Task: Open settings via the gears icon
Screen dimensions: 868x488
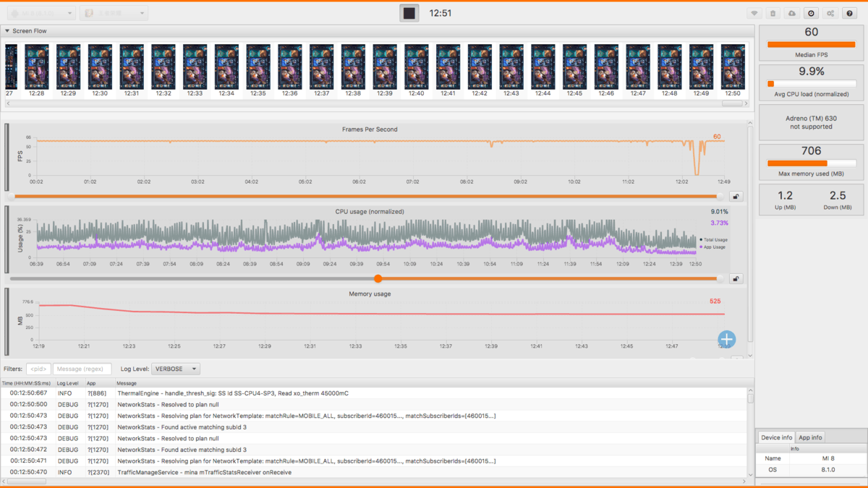Action: (830, 14)
